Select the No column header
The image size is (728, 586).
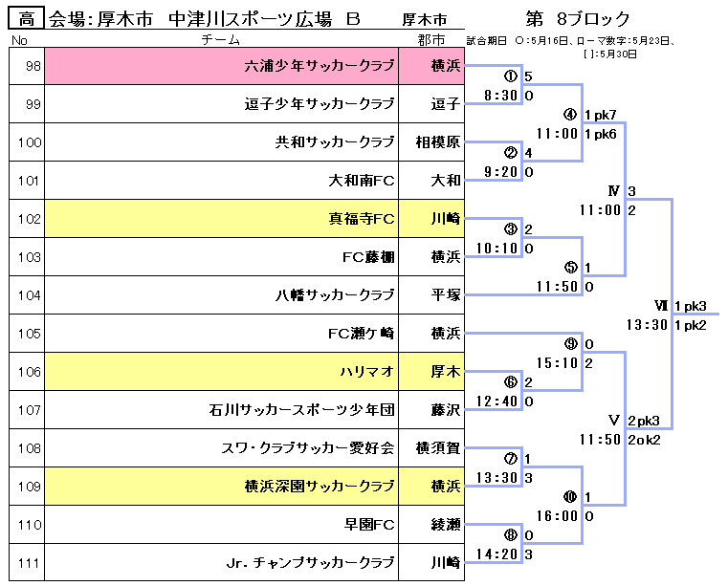coord(21,40)
